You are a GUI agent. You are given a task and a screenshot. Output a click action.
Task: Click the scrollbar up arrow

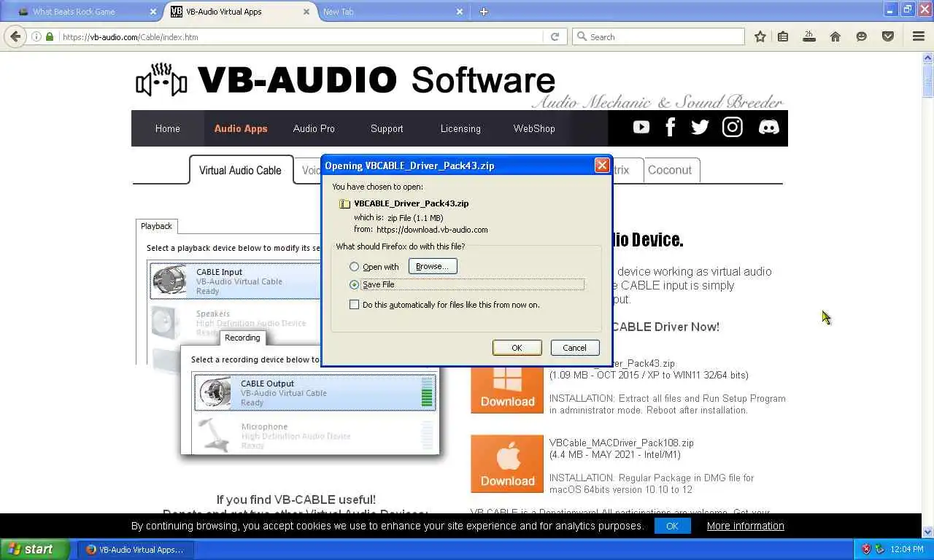coord(927,58)
